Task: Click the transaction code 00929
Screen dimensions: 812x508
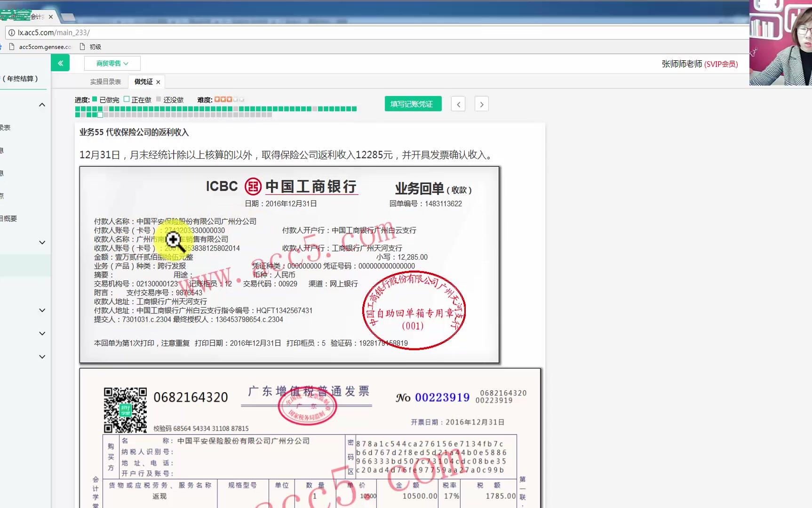Action: pyautogui.click(x=288, y=284)
